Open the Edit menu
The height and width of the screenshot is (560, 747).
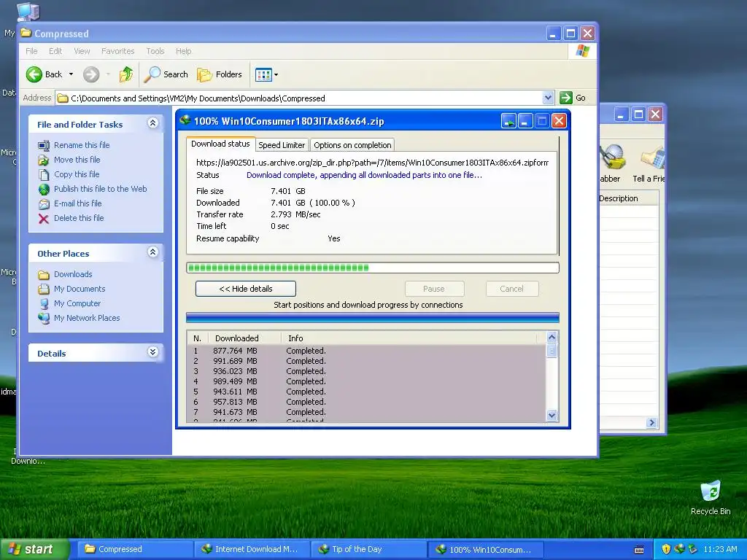point(55,51)
